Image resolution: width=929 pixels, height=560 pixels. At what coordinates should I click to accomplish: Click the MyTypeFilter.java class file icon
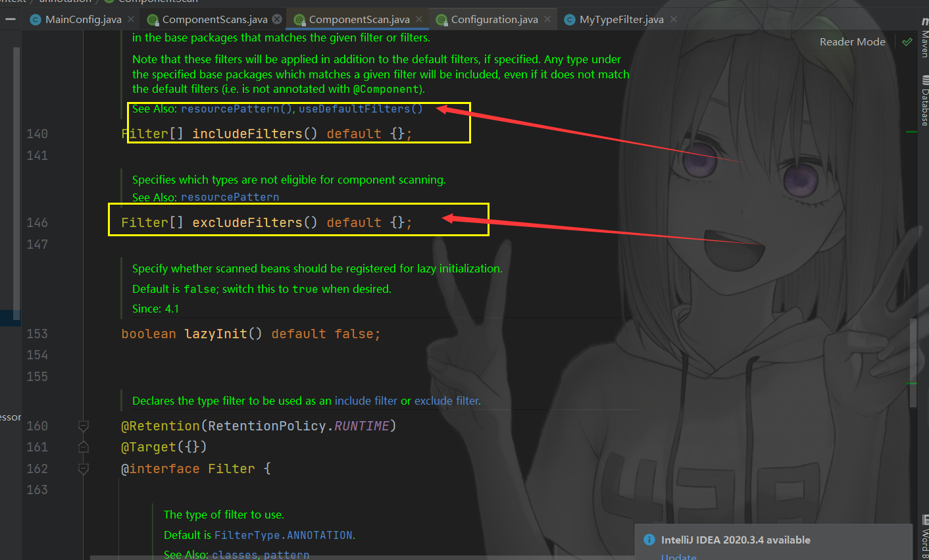pyautogui.click(x=570, y=20)
